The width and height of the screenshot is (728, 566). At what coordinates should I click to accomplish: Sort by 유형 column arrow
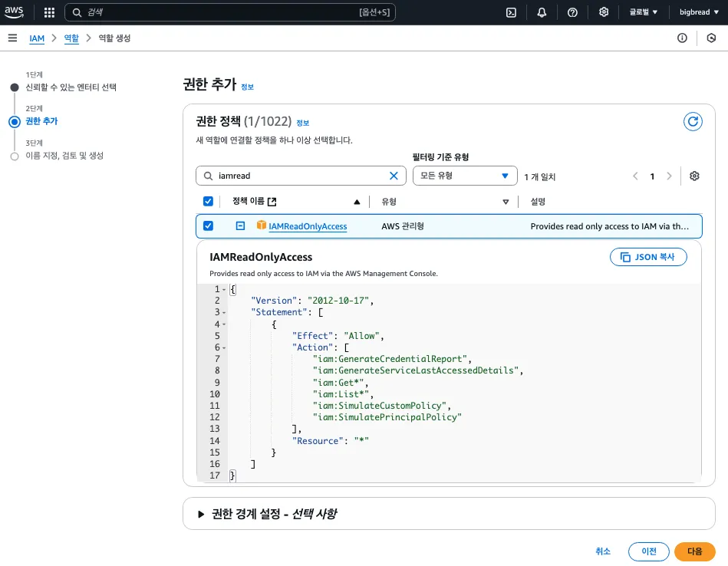point(506,202)
